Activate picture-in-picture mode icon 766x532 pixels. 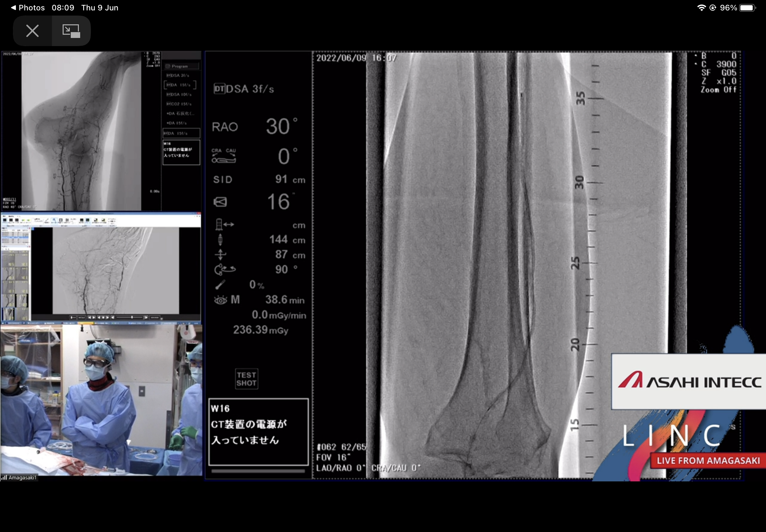click(x=71, y=31)
